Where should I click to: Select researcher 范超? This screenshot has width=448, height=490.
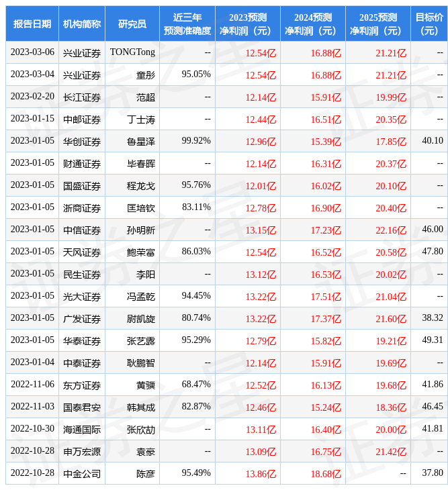pyautogui.click(x=146, y=97)
